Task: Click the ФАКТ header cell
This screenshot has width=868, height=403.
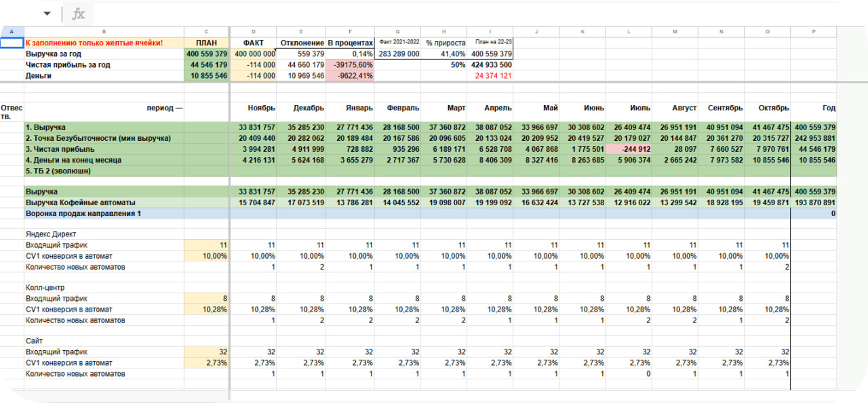Action: (253, 43)
